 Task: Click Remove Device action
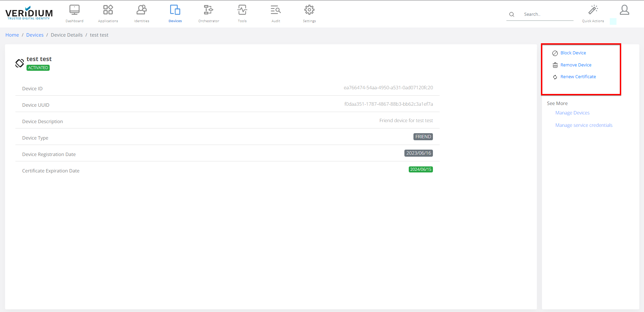click(576, 65)
